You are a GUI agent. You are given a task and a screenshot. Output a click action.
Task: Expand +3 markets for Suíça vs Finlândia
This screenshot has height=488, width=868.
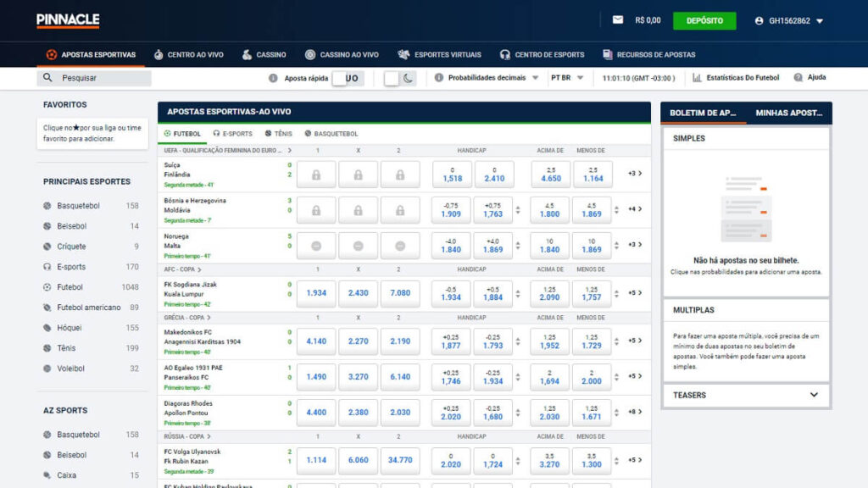635,173
